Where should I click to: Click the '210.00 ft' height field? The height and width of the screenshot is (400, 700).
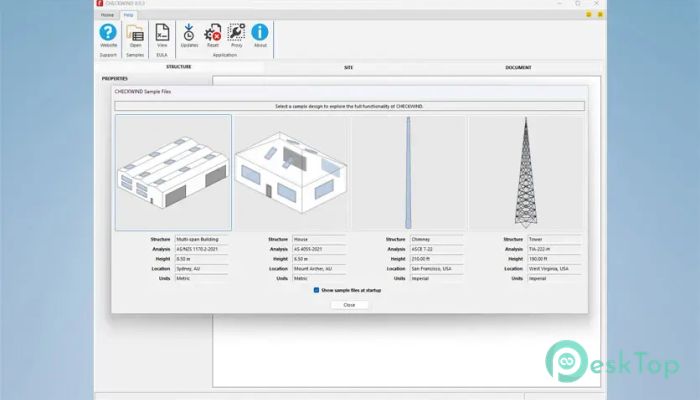click(437, 259)
